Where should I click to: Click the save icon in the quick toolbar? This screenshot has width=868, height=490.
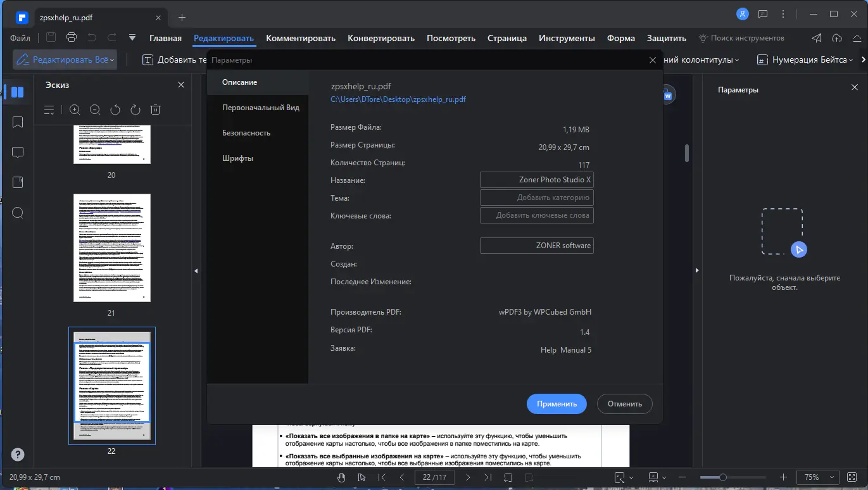pos(51,37)
